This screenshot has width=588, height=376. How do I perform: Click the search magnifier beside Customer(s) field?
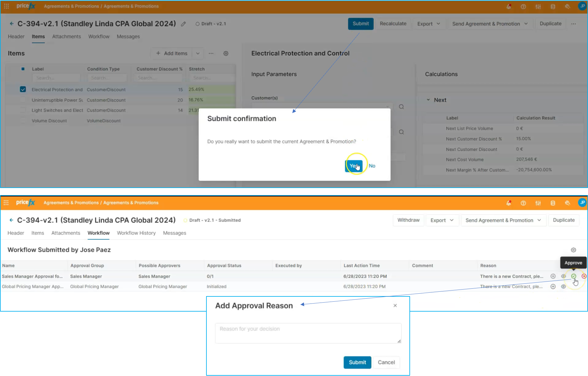401,107
